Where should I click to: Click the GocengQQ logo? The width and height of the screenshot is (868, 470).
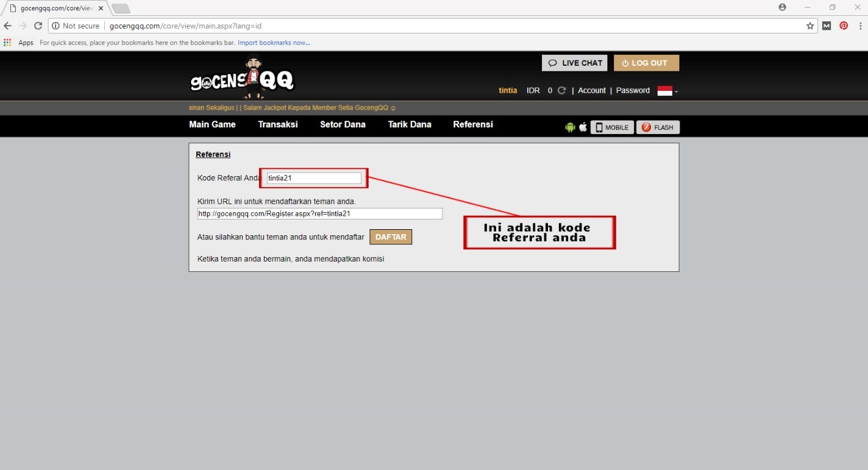click(243, 79)
